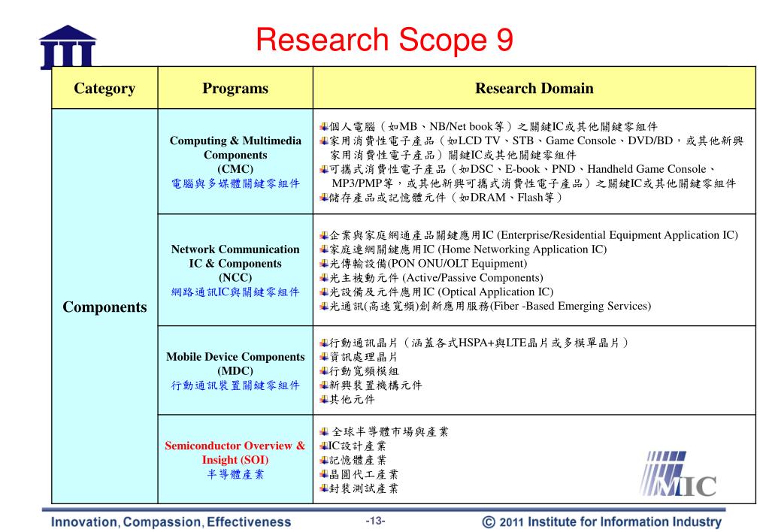The width and height of the screenshot is (769, 532).
Task: Click bullet icon beside 晶圓代工產業
Action: (x=324, y=475)
